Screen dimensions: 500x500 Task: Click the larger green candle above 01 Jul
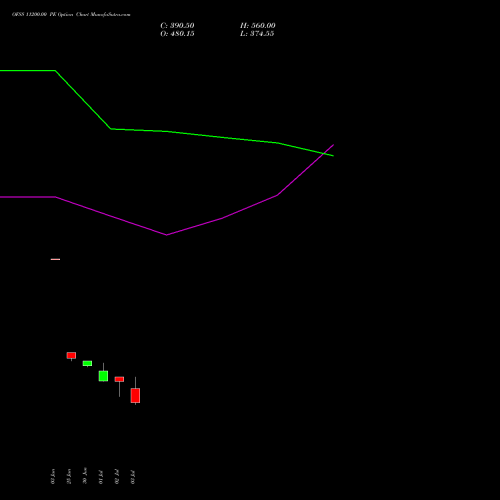(x=103, y=376)
